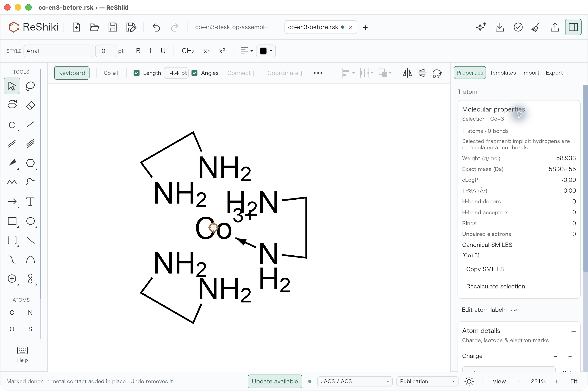Screen dimensions: 588x391
Task: Switch to the Import tab
Action: click(x=530, y=73)
